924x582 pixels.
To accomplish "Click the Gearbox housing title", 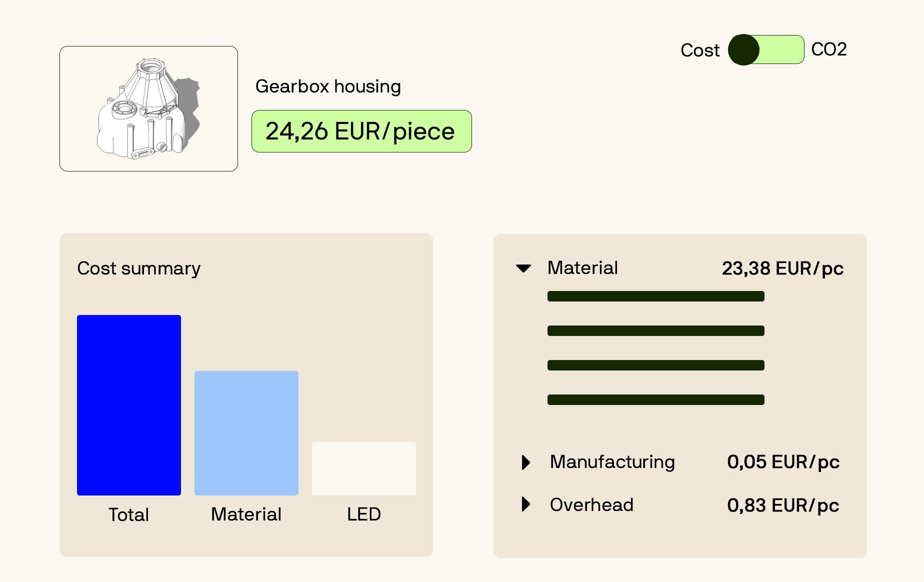I will 328,86.
